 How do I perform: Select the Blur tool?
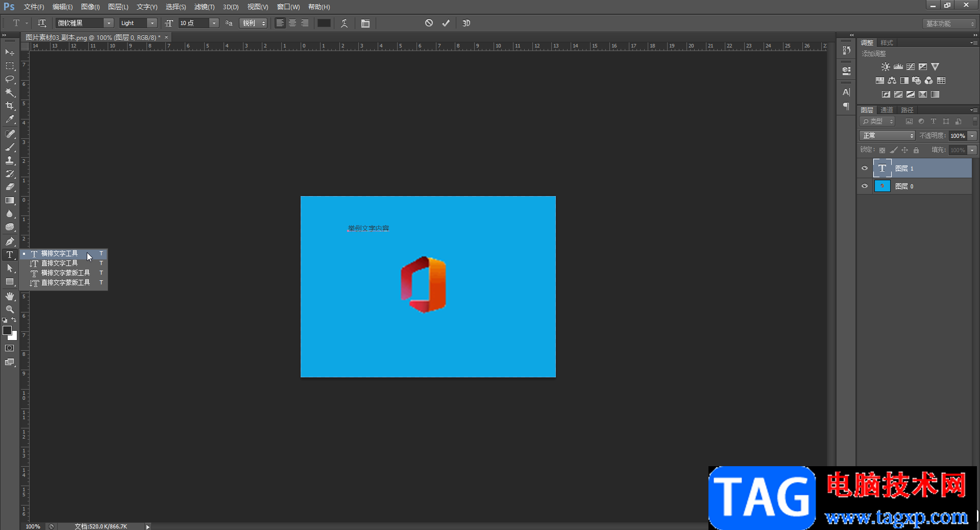point(10,213)
